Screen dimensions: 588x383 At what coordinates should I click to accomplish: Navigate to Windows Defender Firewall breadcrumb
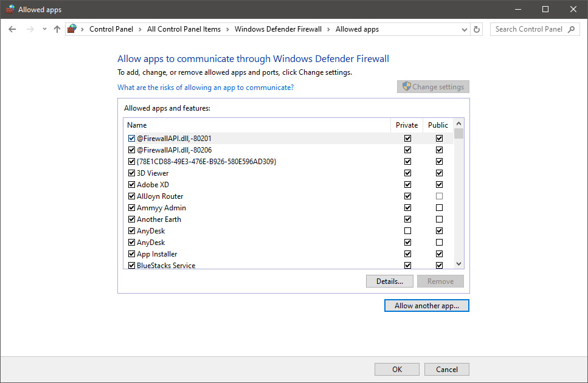[x=278, y=29]
